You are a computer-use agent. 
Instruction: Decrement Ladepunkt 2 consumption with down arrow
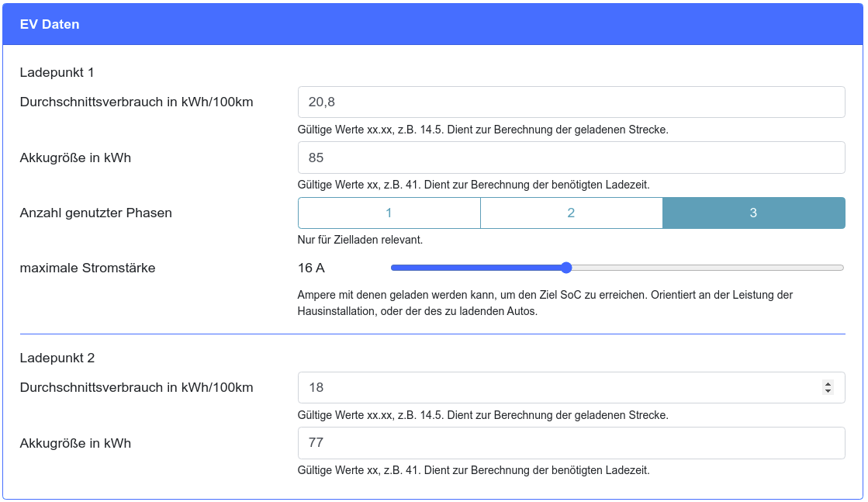click(828, 391)
